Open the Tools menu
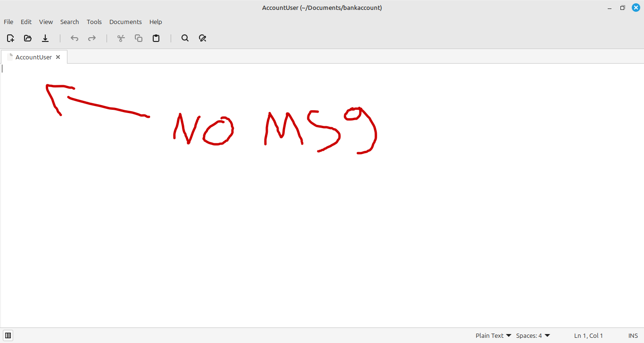Viewport: 644px width, 343px height. coord(94,22)
